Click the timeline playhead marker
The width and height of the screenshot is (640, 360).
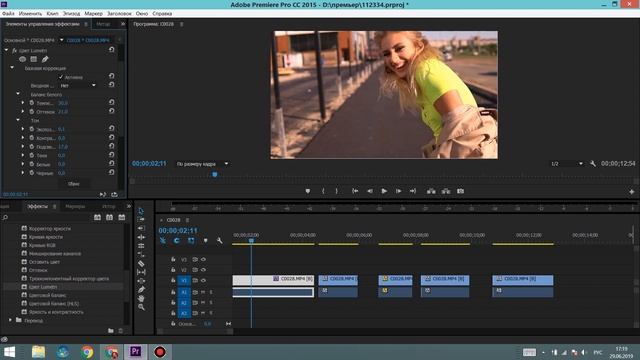pos(251,241)
